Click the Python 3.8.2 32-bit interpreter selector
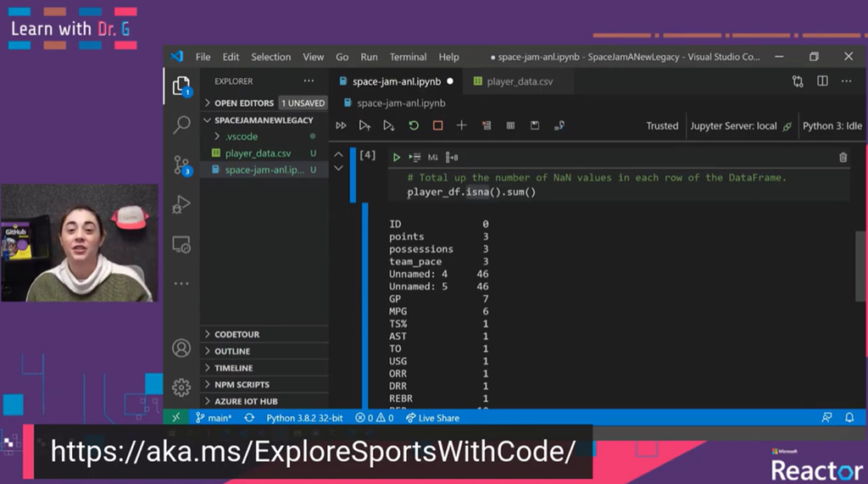 pos(303,418)
